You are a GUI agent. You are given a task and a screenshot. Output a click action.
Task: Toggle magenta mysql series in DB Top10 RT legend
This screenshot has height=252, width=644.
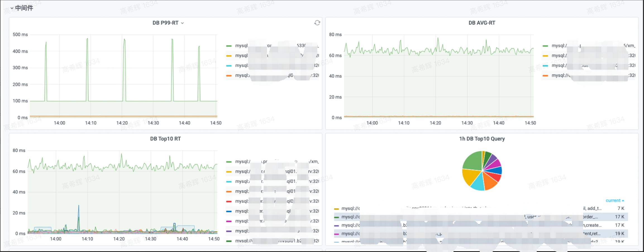(x=272, y=221)
